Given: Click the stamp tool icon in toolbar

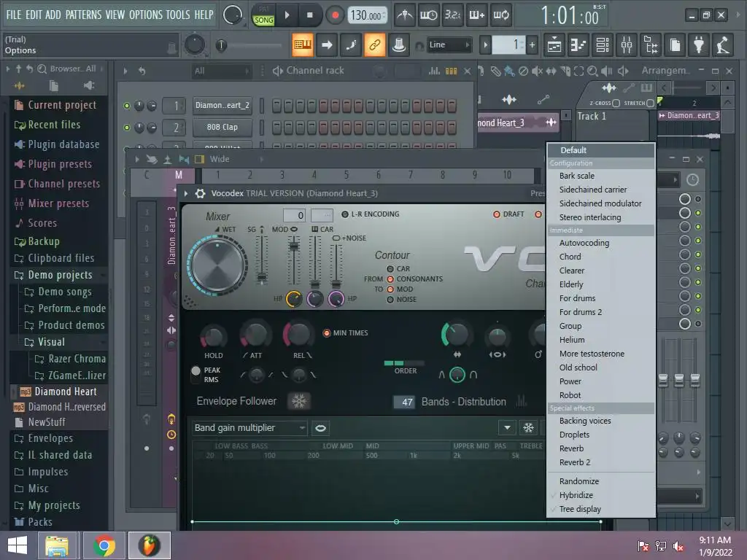Looking at the screenshot, I should [399, 44].
